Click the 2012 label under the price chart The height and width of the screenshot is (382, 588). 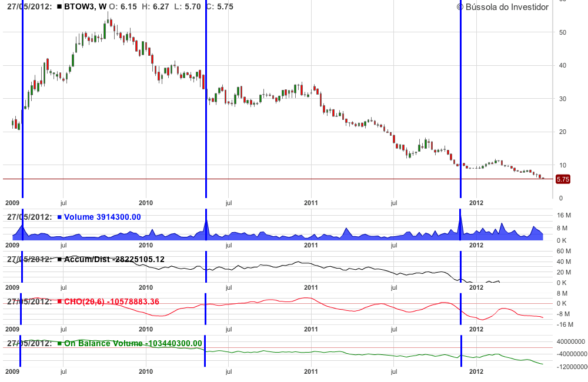coord(476,203)
